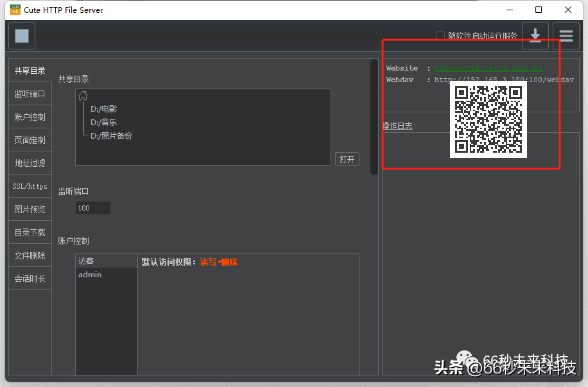The width and height of the screenshot is (588, 387).
Task: Open the 账户控制 tab
Action: pyautogui.click(x=30, y=116)
